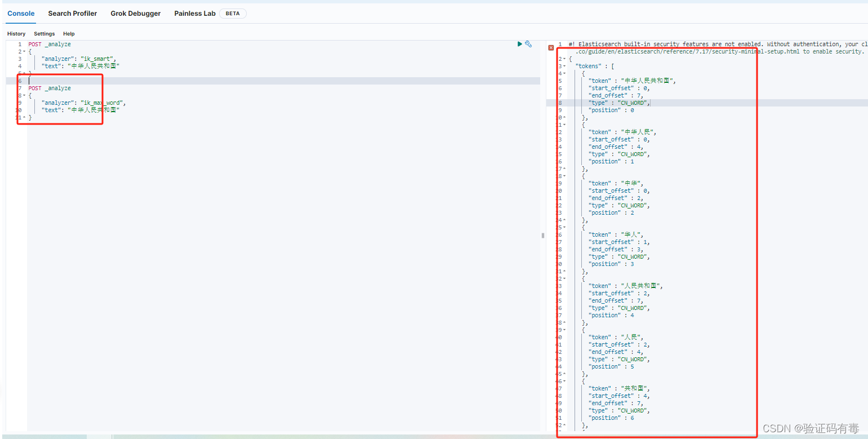Image resolution: width=868 pixels, height=439 pixels.
Task: Click the "end_offset" : 2 line
Action: tap(616, 198)
